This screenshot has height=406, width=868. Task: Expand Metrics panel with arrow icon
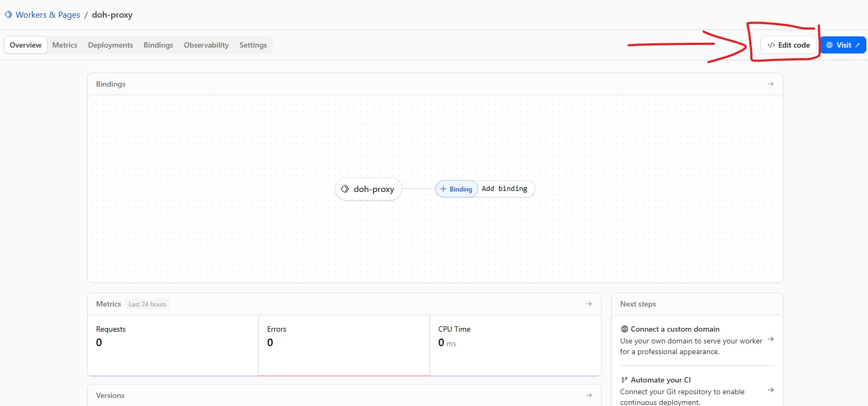(x=589, y=304)
